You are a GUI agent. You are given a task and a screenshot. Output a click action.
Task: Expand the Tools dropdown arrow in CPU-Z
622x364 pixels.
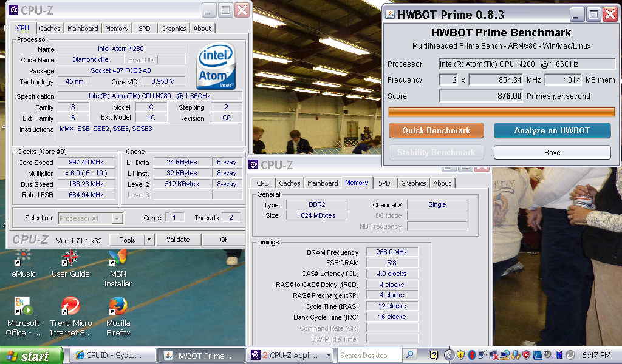(x=149, y=240)
